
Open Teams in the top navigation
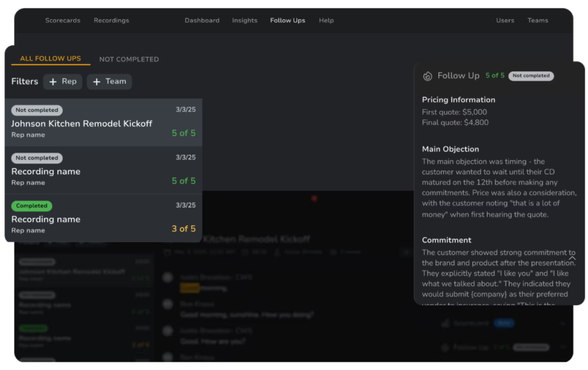click(x=538, y=20)
